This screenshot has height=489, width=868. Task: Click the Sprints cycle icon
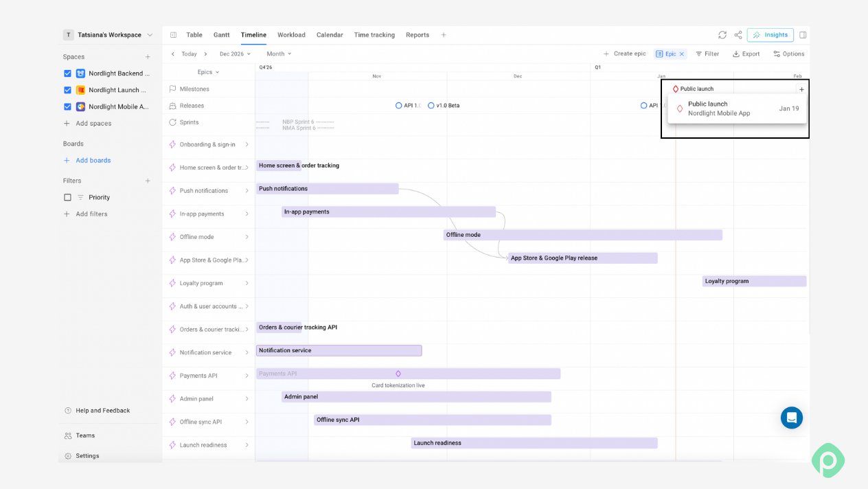(x=173, y=122)
